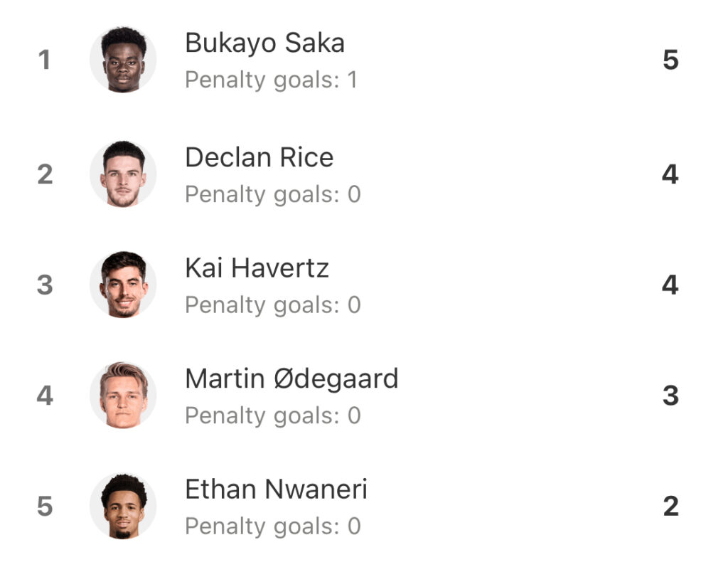Click Declan Rice's 'Penalty goals: 0' text
The height and width of the screenshot is (567, 728).
coord(272,194)
